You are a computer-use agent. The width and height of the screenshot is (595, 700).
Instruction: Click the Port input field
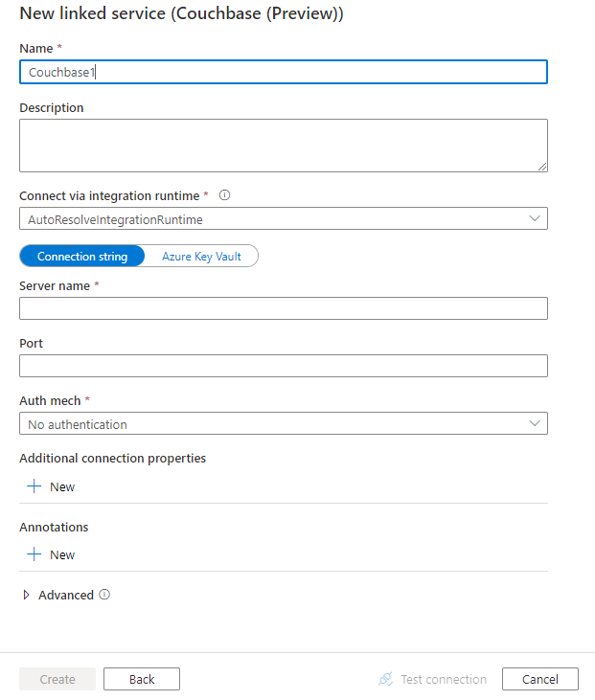(x=284, y=366)
